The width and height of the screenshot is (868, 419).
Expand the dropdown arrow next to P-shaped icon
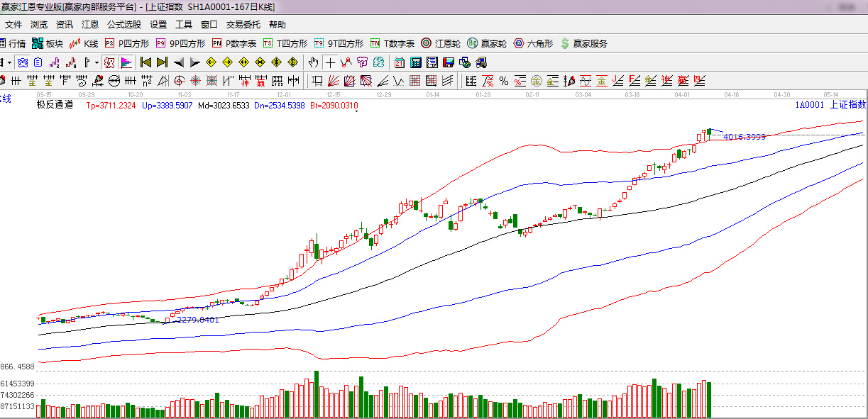pos(95,62)
